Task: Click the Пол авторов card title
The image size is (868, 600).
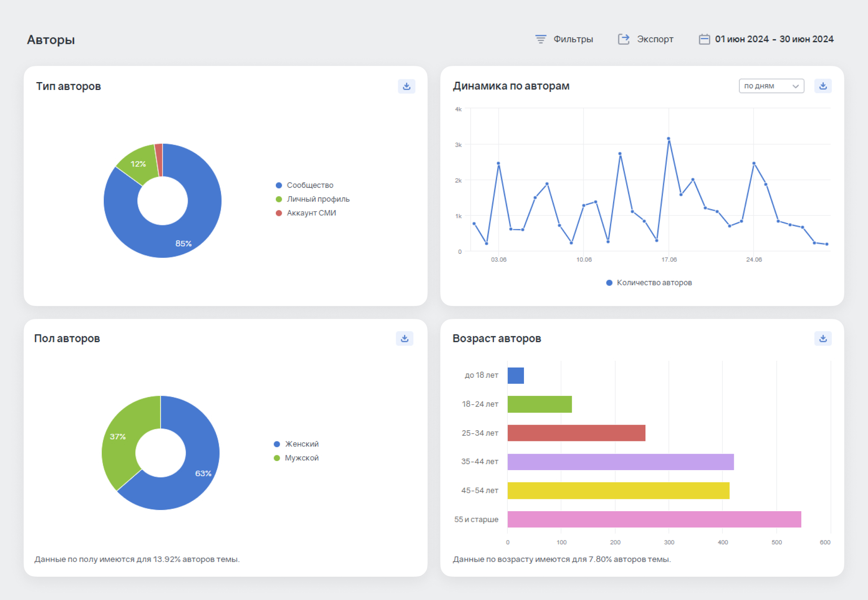Action: point(67,338)
